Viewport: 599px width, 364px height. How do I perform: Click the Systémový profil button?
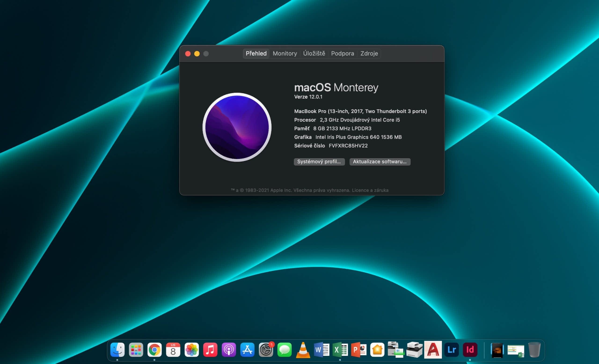319,162
